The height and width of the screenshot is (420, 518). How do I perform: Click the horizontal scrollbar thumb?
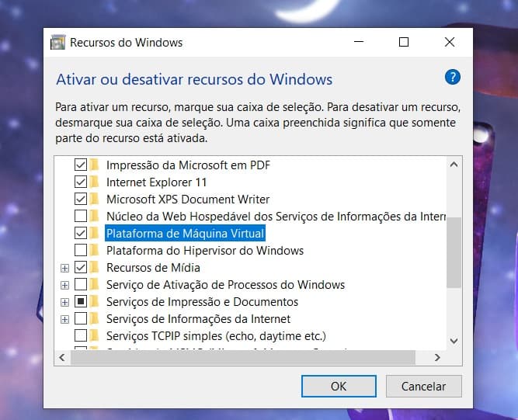(x=243, y=357)
